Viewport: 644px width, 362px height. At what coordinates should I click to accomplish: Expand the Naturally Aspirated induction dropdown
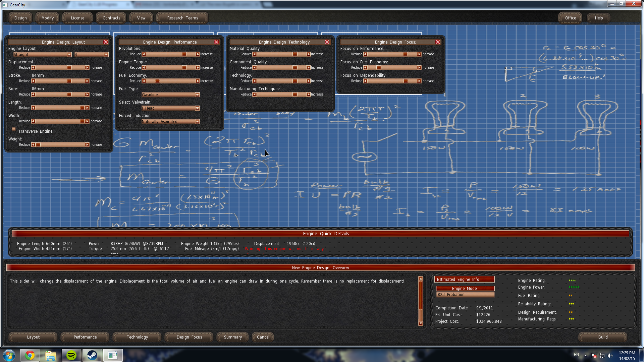[197, 122]
